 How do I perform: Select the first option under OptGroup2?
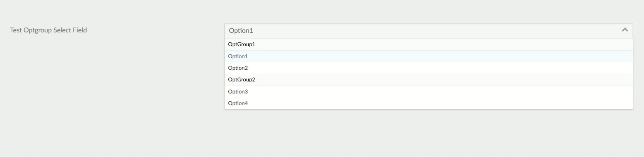click(429, 92)
